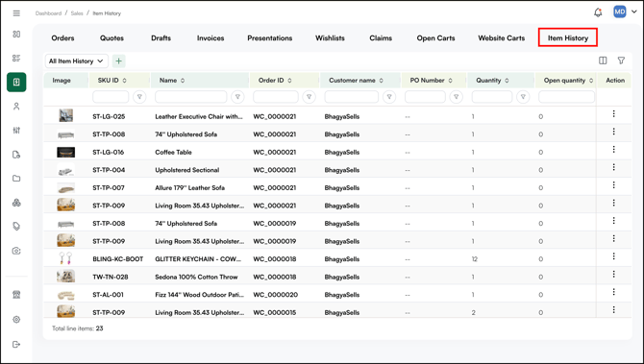Switch to the Wishlists tab
The width and height of the screenshot is (644, 364).
(x=330, y=38)
